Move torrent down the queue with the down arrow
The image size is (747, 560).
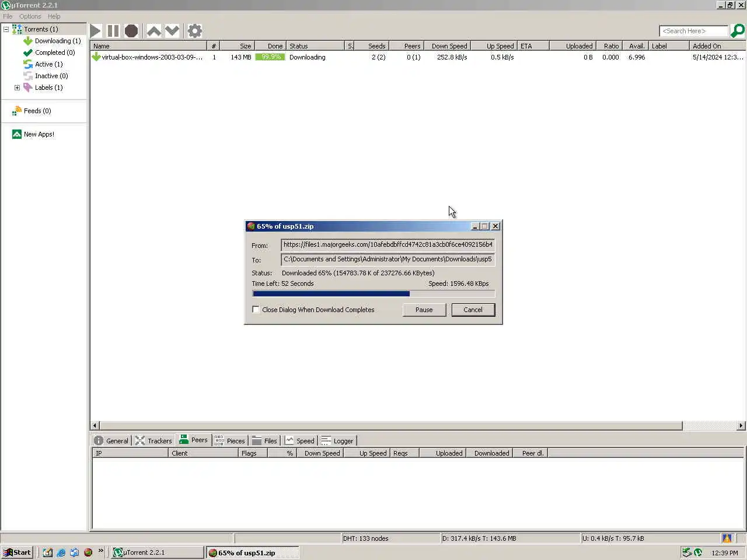pos(172,31)
